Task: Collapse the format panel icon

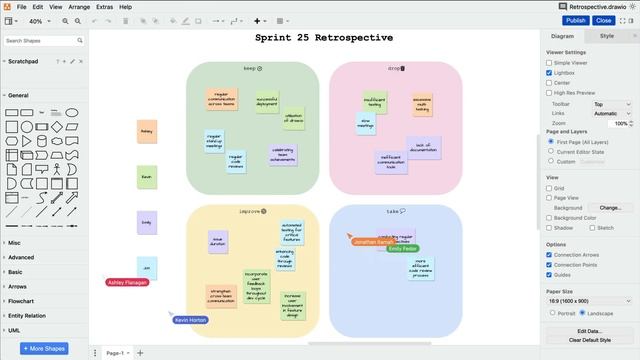Action: pyautogui.click(x=631, y=21)
